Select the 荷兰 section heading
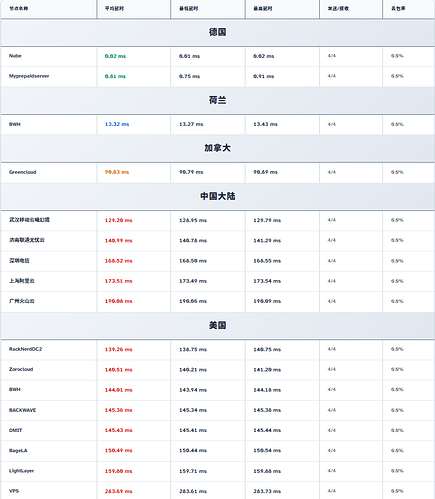This screenshot has height=499, width=435. (x=217, y=100)
